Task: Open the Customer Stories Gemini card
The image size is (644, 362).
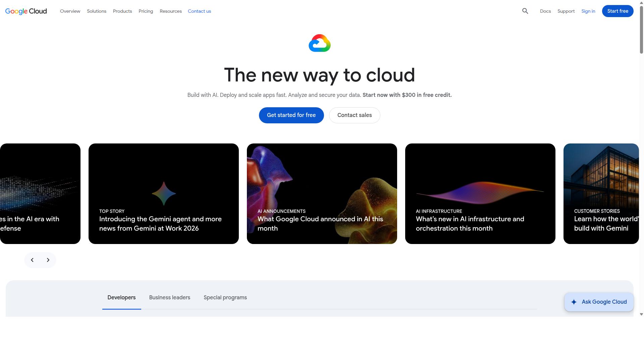Action: [x=601, y=194]
